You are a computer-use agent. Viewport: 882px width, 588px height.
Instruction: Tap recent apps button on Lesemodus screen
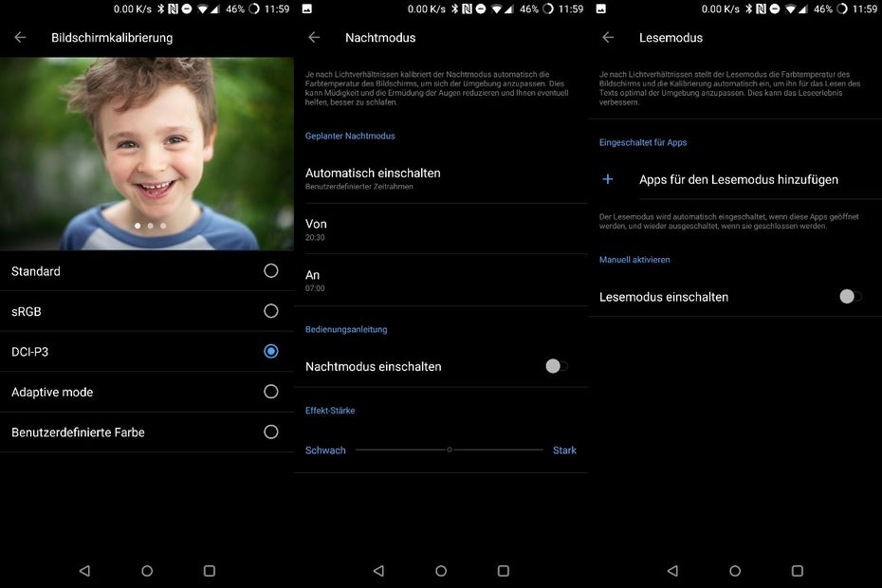pos(798,571)
